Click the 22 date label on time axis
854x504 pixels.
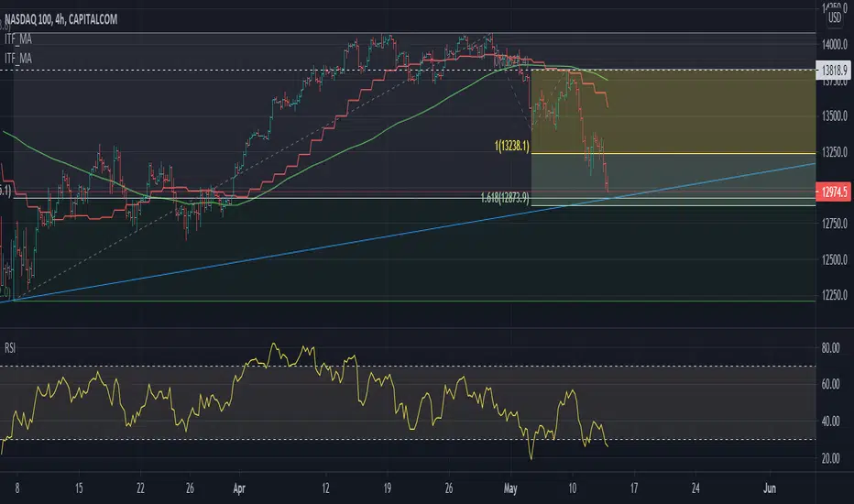[140, 488]
